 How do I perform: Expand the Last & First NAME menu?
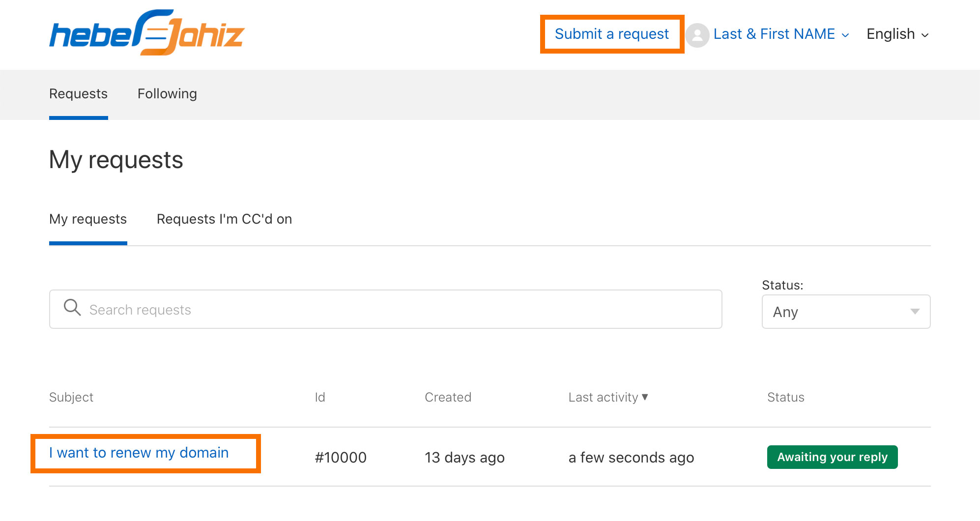click(781, 34)
